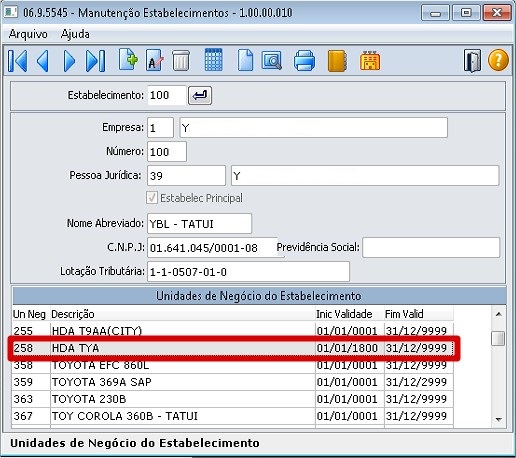Confirm Estabelecimento with enter-arrow button
Image resolution: width=516 pixels, height=458 pixels.
coord(200,95)
